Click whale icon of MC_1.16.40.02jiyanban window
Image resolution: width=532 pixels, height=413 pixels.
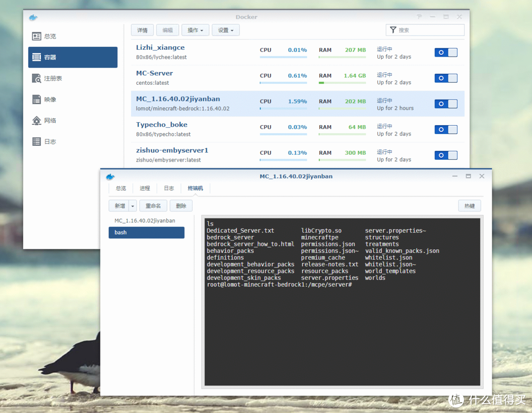click(110, 176)
